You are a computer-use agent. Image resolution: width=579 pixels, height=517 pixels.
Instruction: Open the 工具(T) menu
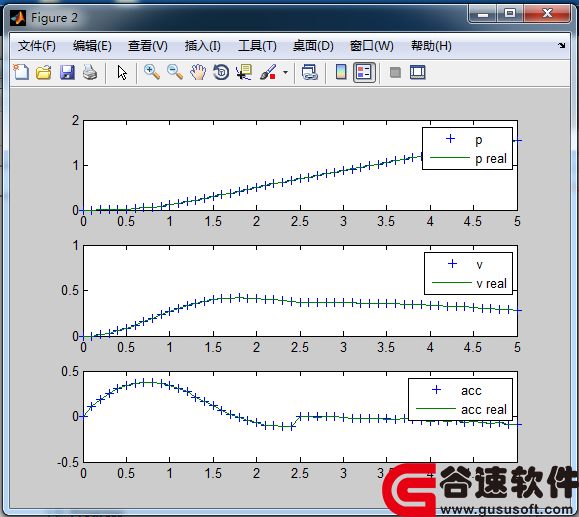(x=257, y=46)
